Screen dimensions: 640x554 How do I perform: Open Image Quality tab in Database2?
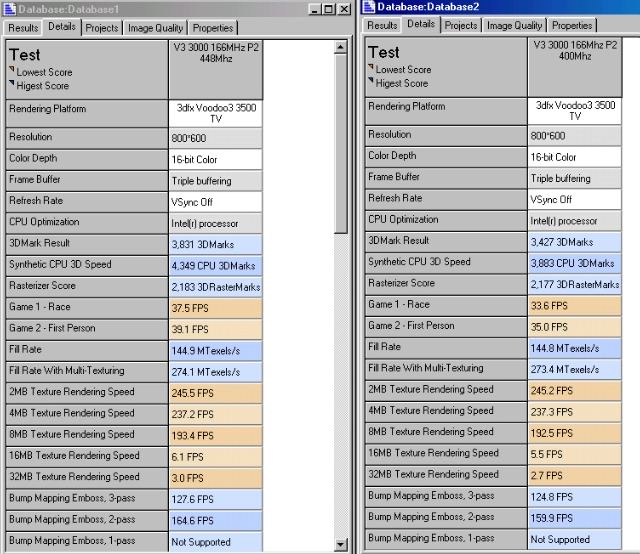click(514, 25)
